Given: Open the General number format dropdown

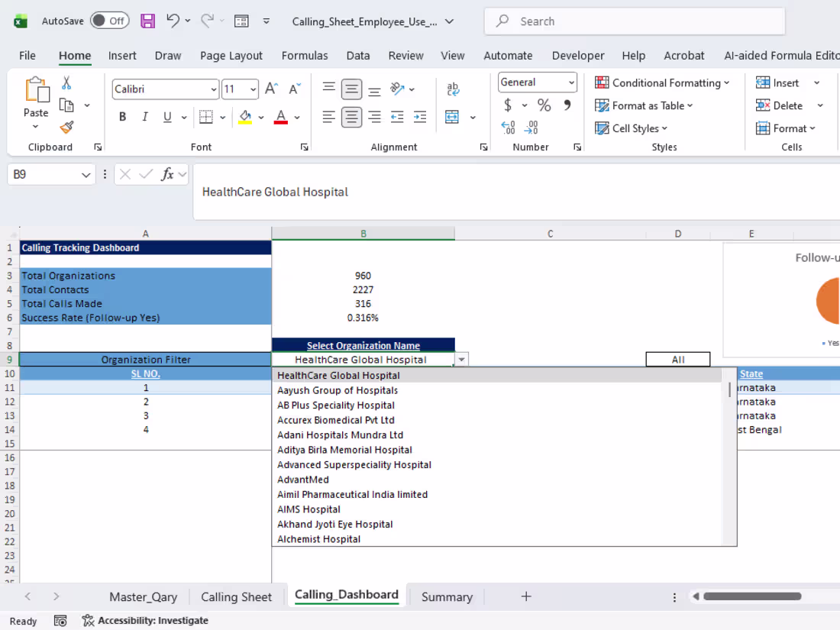Looking at the screenshot, I should [571, 82].
